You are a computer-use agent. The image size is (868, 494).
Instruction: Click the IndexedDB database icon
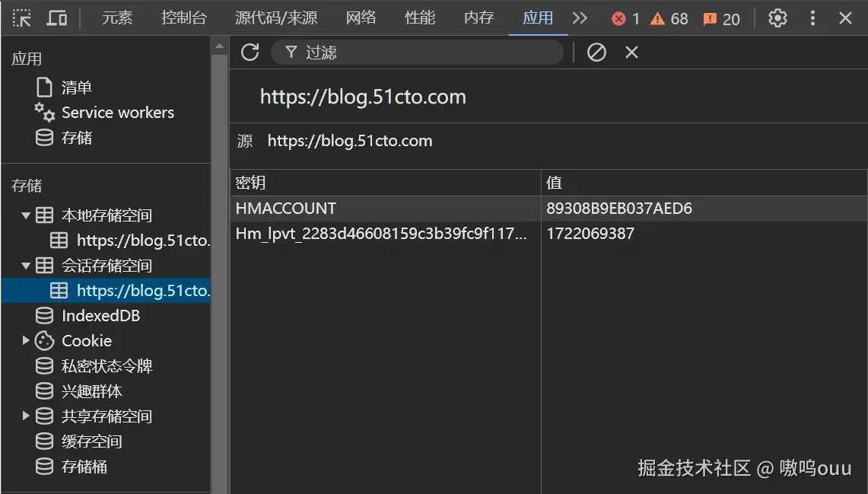tap(44, 316)
